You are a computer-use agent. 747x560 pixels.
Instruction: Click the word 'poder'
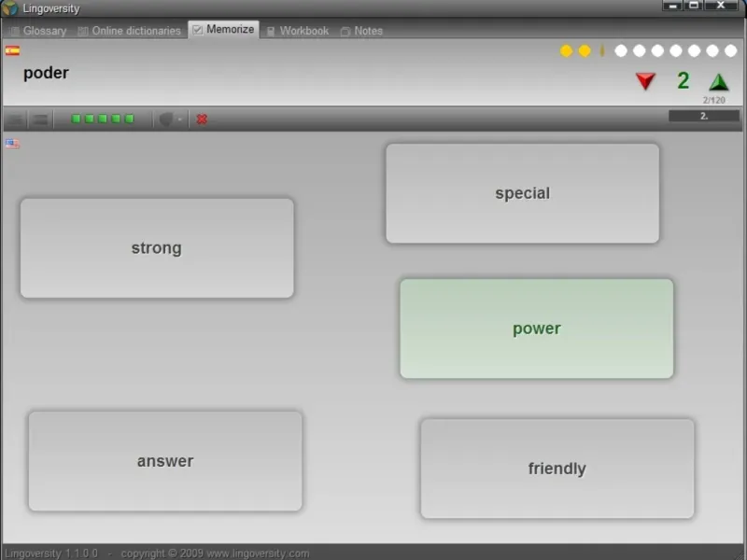click(46, 73)
